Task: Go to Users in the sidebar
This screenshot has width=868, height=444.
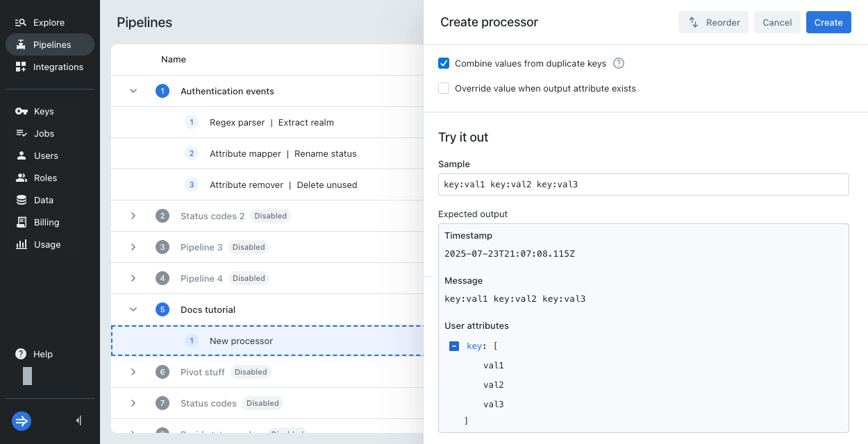Action: (x=46, y=156)
